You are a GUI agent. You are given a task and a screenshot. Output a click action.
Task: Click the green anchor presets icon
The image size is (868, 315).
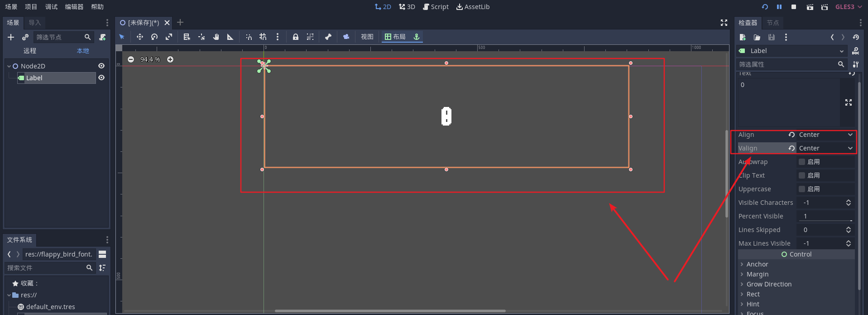click(x=417, y=37)
